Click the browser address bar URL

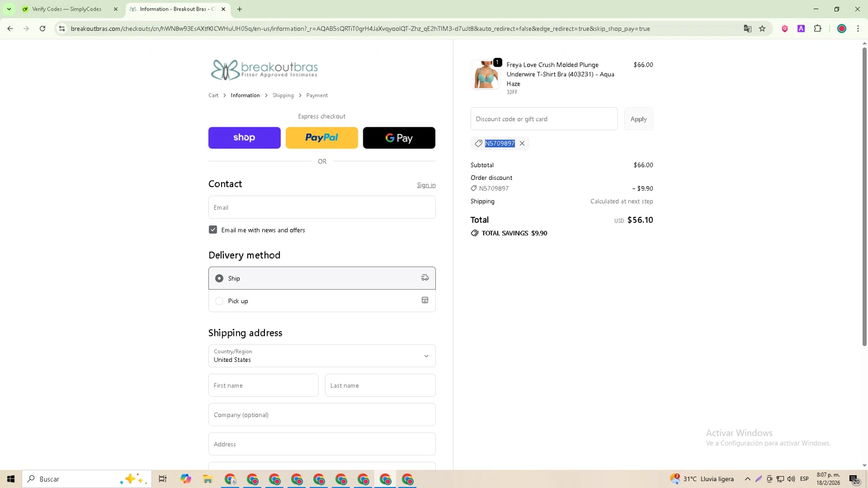pos(360,28)
